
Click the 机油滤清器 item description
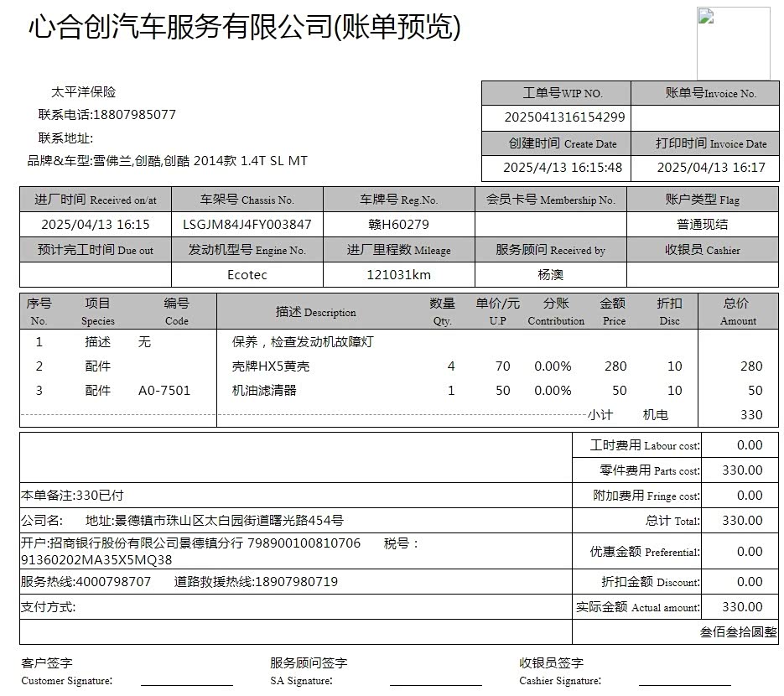coord(264,391)
